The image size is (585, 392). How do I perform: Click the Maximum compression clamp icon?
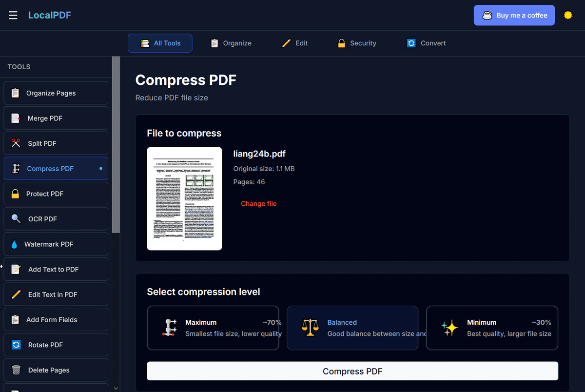(169, 328)
